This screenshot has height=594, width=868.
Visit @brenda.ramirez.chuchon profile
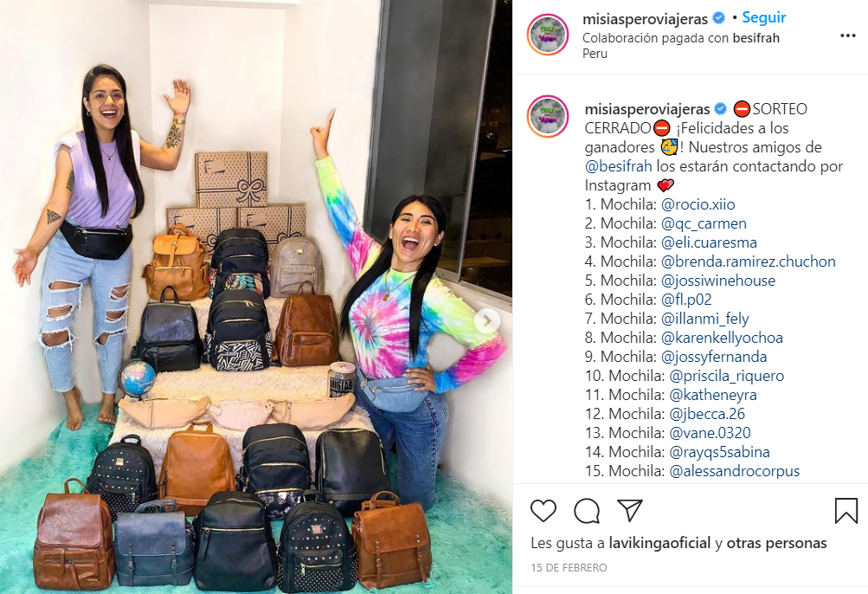(748, 261)
